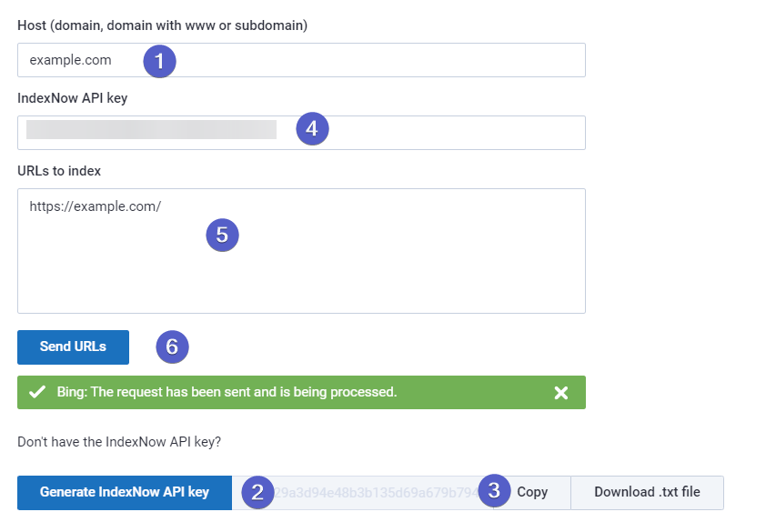Viewport: 766px width, 532px height.
Task: Click the number 1 step badge
Action: point(160,61)
